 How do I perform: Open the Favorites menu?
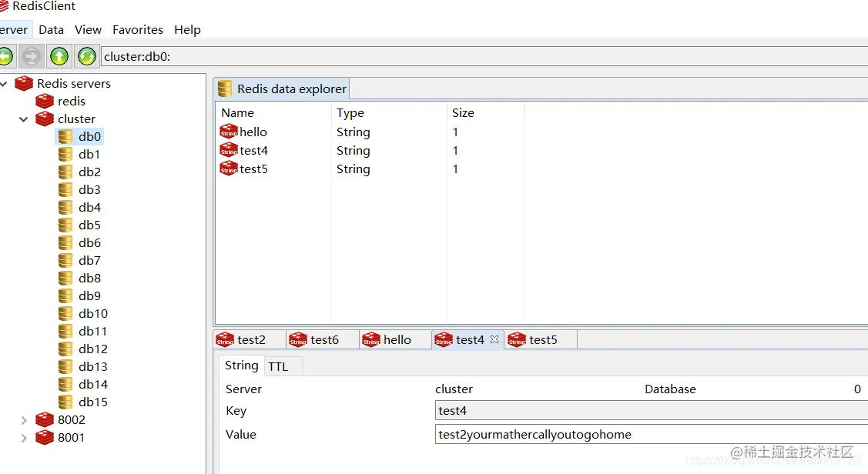pos(138,30)
